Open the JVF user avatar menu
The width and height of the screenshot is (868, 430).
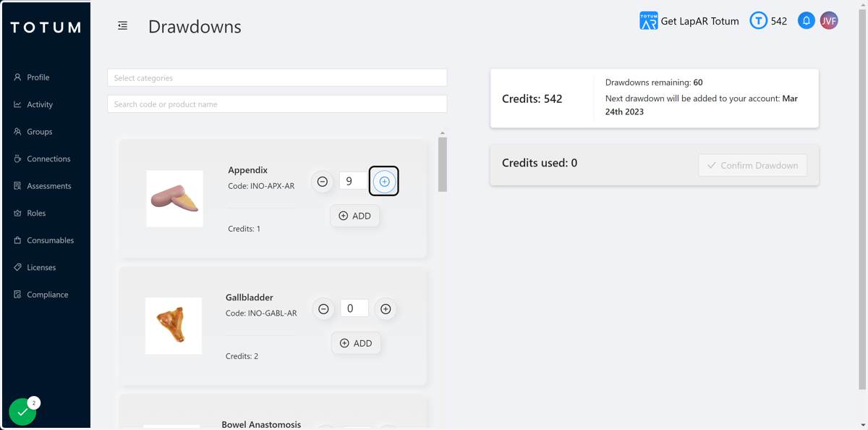click(829, 21)
